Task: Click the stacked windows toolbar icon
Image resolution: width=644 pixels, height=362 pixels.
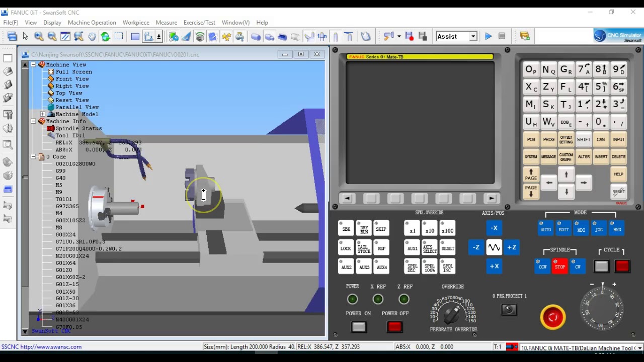Action: click(12, 36)
